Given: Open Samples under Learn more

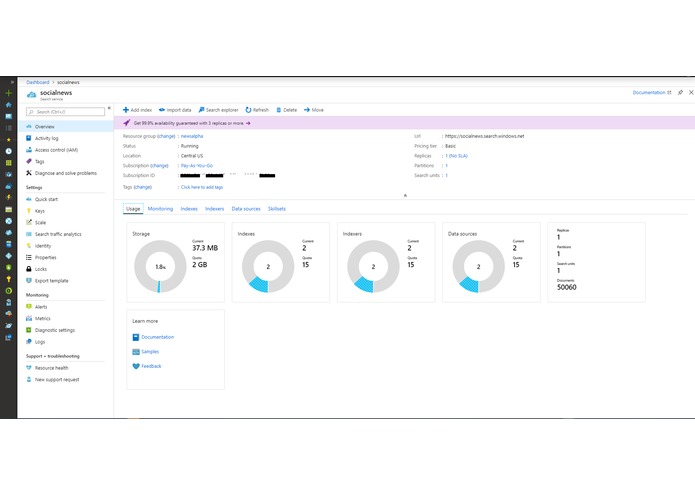Looking at the screenshot, I should [x=145, y=352].
